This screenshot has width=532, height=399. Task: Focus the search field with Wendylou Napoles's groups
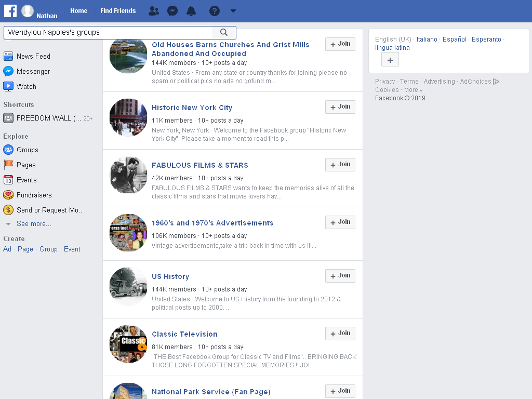point(108,33)
